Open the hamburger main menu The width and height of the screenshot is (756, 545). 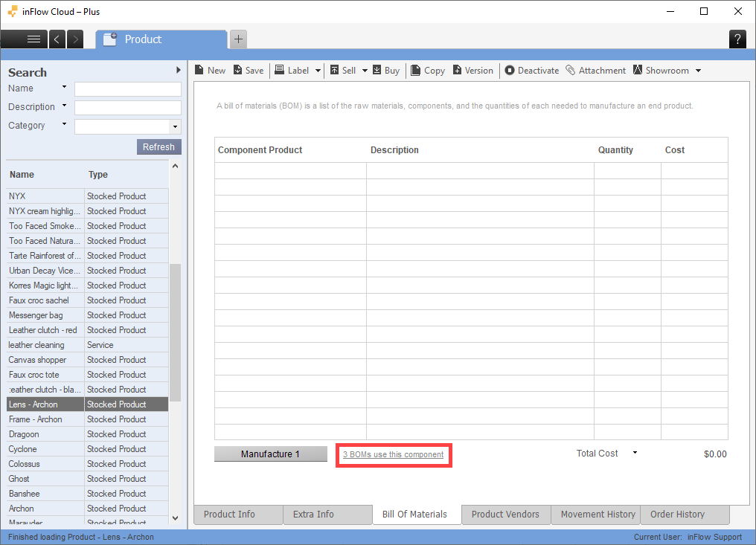33,39
